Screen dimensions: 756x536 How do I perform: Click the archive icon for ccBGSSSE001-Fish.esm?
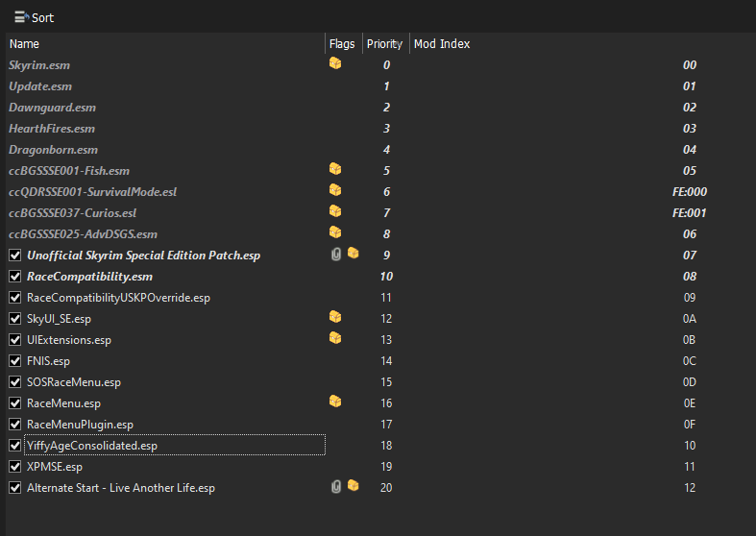[335, 169]
